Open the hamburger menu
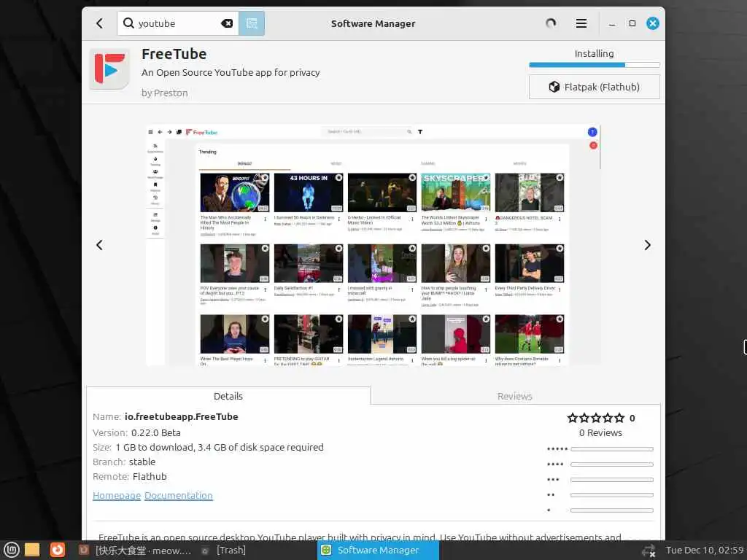 point(581,23)
